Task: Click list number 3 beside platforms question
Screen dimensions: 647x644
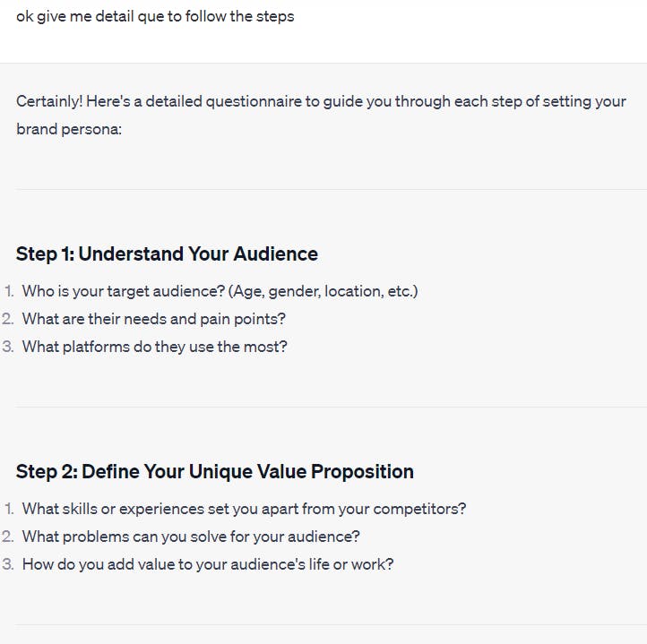Action: (x=8, y=347)
